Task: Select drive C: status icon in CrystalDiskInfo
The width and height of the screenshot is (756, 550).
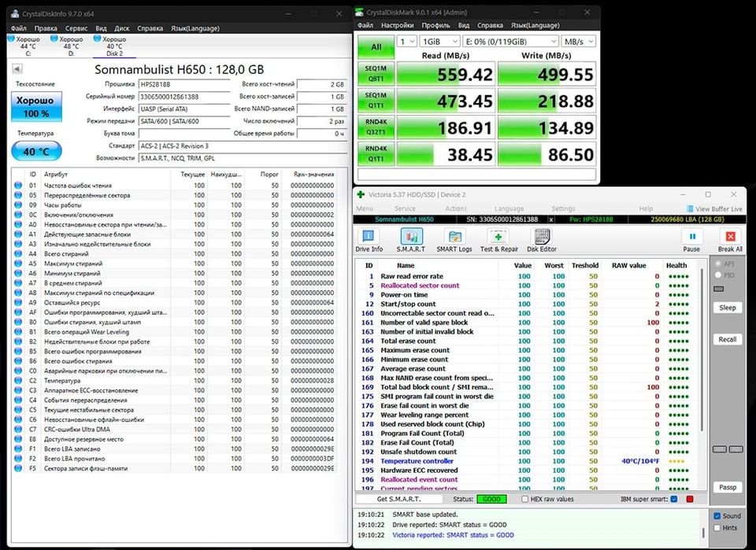Action: pos(11,38)
